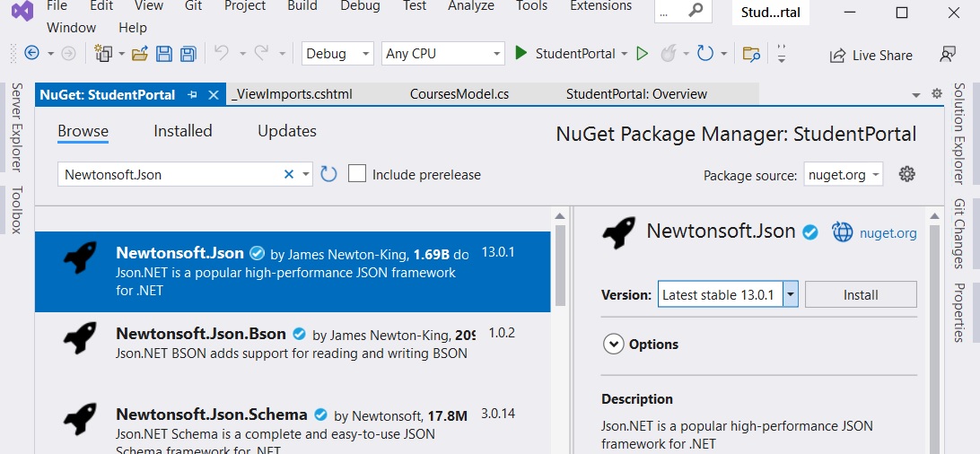Open the Properties side panel
The width and height of the screenshot is (980, 454).
(959, 312)
